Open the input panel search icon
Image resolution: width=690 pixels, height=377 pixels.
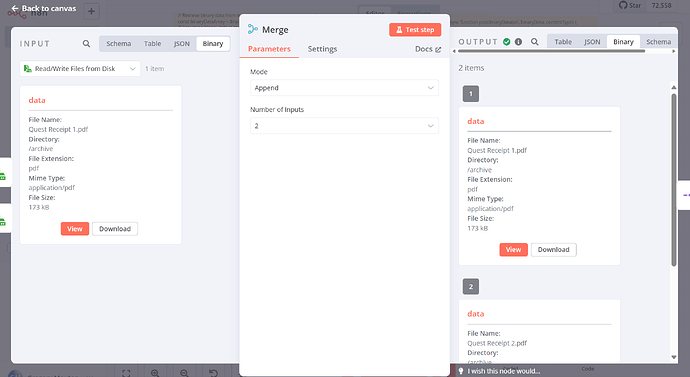pyautogui.click(x=86, y=44)
